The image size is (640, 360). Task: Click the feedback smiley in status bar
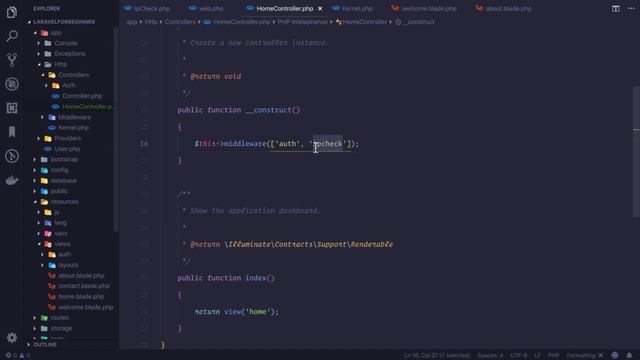tap(615, 355)
